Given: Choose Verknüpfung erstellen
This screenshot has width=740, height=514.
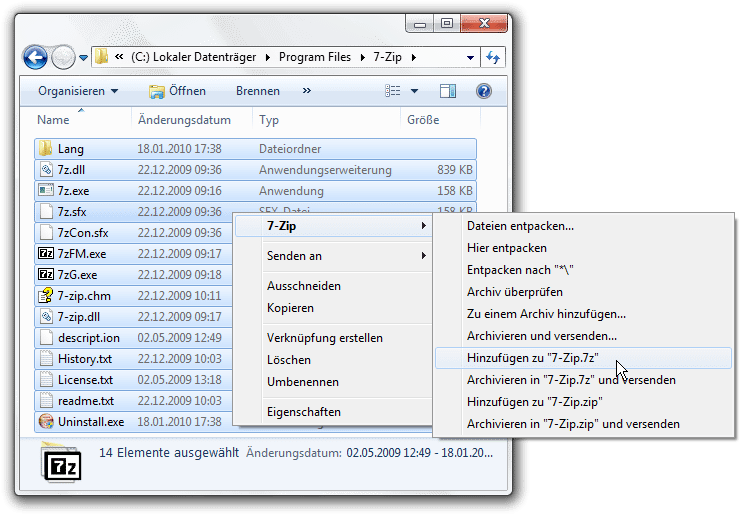Looking at the screenshot, I should [333, 338].
